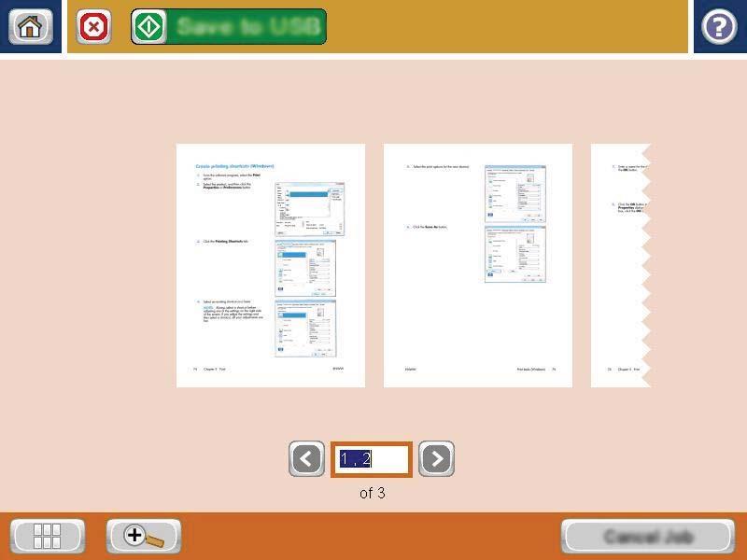Go to previous page with left arrow
Image resolution: width=747 pixels, height=560 pixels.
coord(306,458)
